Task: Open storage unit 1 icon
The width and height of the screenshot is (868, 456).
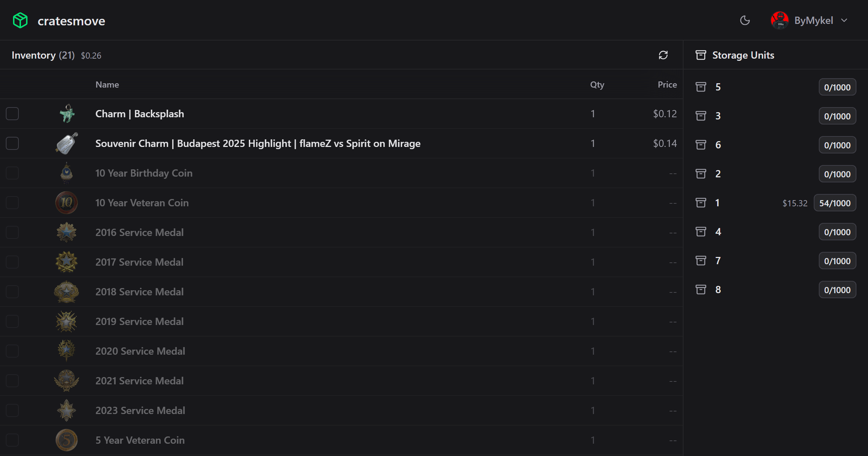Action: (x=701, y=203)
